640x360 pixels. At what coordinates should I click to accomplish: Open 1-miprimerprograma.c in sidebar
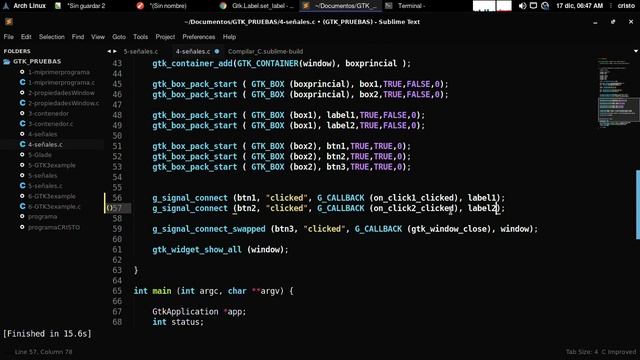pos(61,82)
